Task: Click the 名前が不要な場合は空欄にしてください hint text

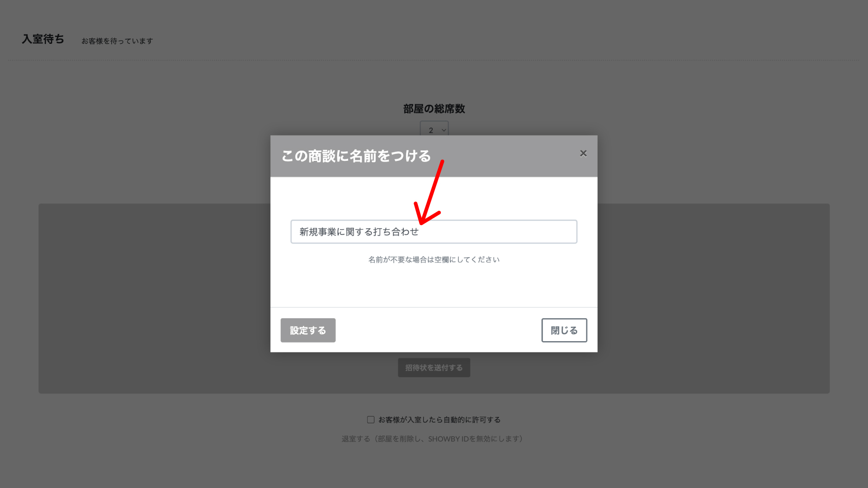Action: click(434, 260)
